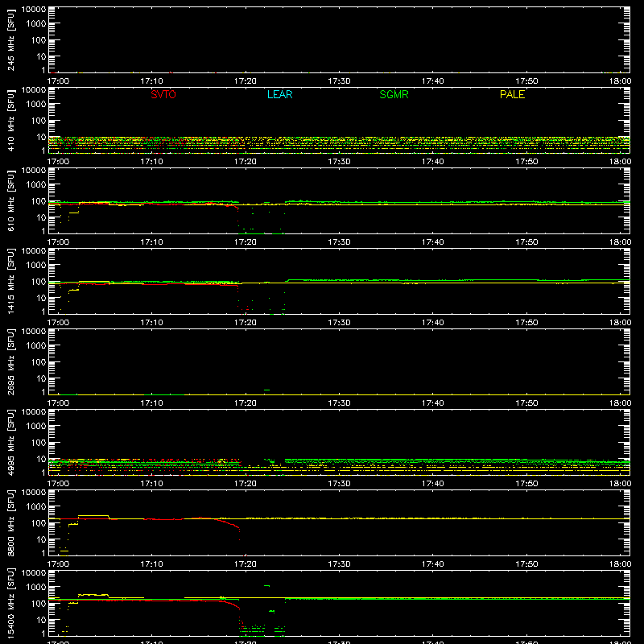
Task: Click the cyan LEAR station label
Action: pos(279,94)
